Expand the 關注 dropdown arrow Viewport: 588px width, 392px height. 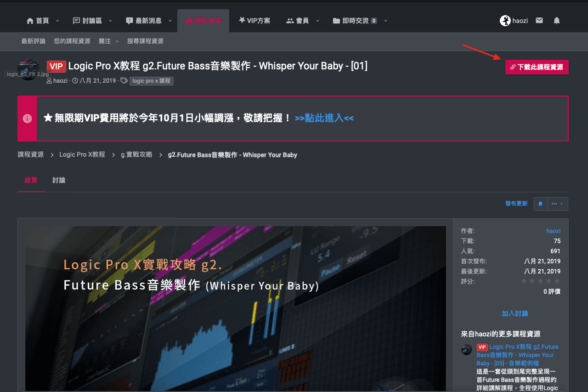tap(117, 42)
